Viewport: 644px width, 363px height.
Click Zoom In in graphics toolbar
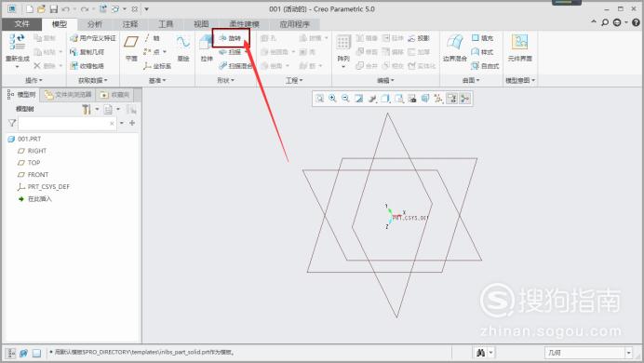(x=332, y=98)
